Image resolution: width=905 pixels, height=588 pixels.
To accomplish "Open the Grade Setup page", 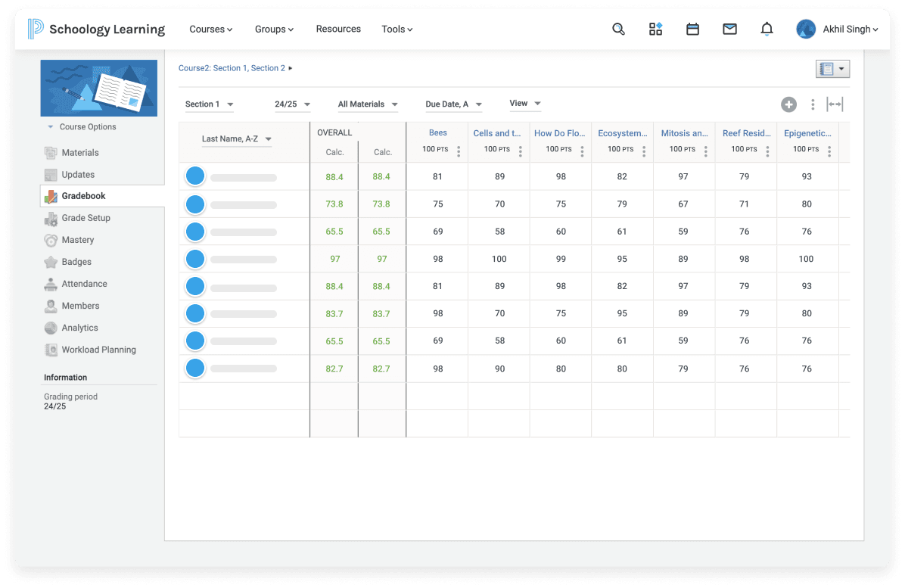I will pyautogui.click(x=84, y=218).
